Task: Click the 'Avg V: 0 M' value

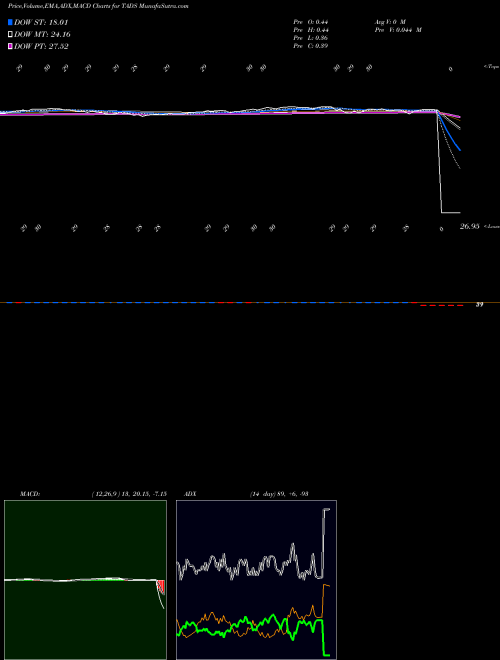Action: pos(390,22)
